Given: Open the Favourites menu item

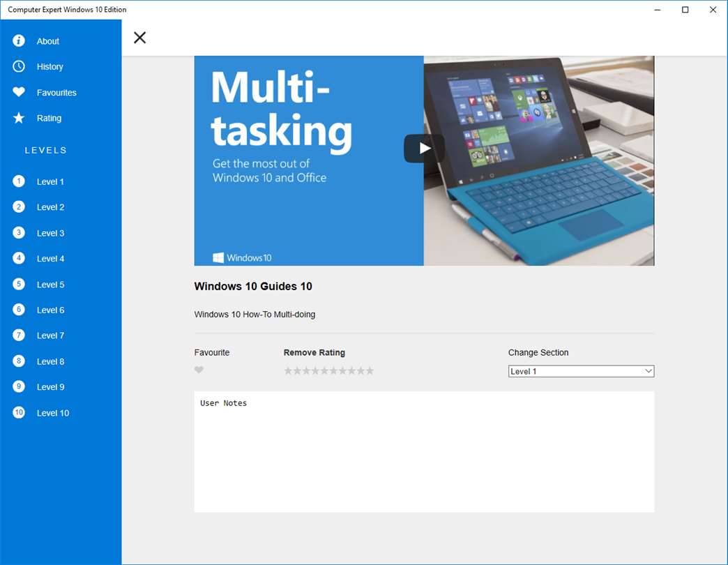Looking at the screenshot, I should pyautogui.click(x=56, y=93).
